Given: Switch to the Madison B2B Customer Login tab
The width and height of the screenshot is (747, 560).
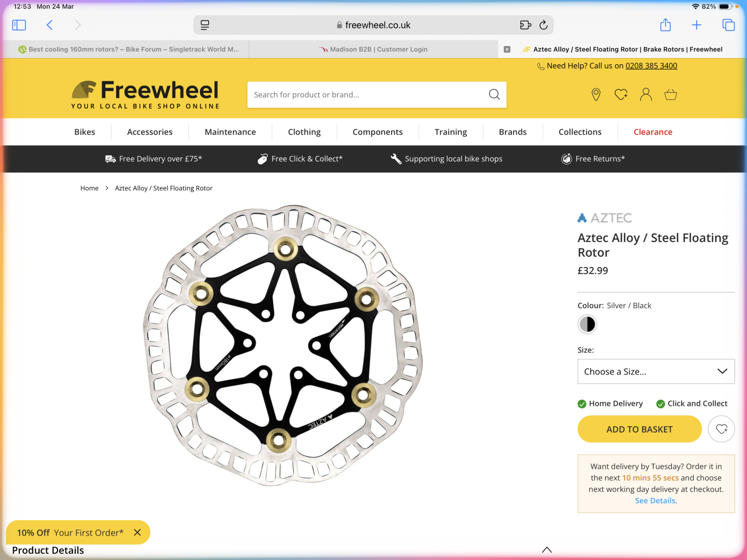Looking at the screenshot, I should (374, 49).
